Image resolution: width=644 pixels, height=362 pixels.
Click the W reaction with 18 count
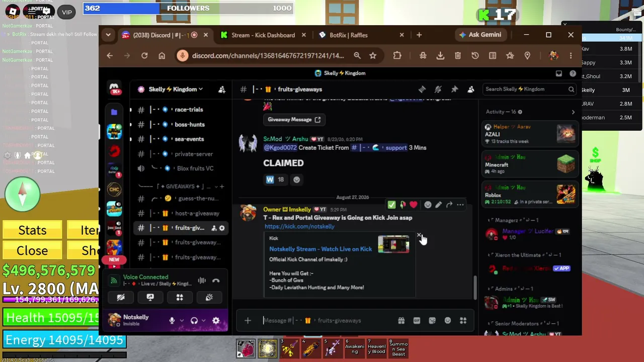click(275, 179)
